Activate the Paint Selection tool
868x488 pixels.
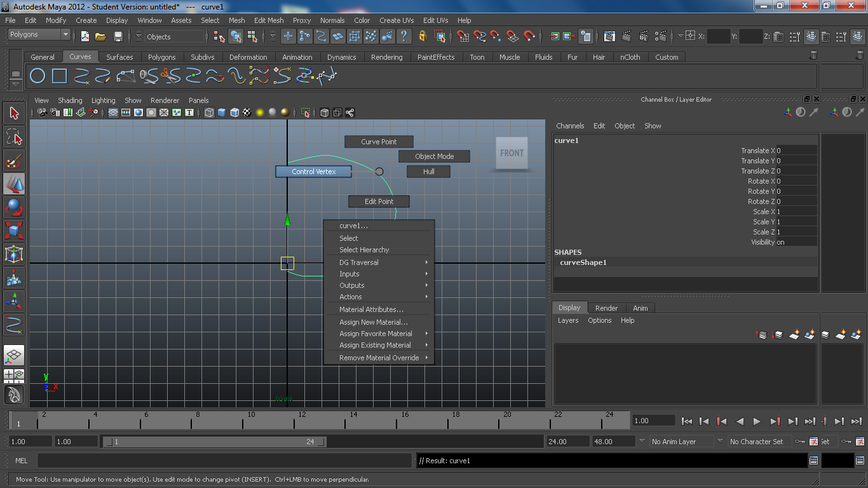[14, 161]
